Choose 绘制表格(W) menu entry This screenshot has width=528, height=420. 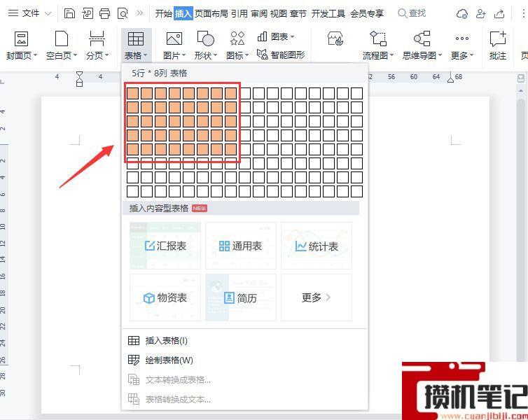(x=245, y=360)
